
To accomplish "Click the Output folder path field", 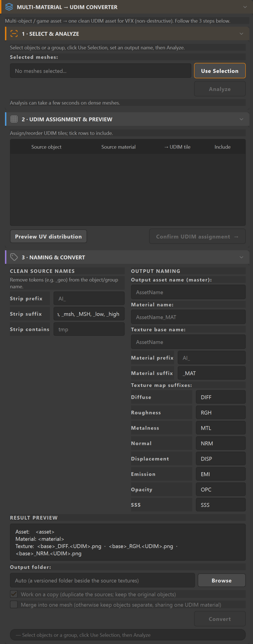I will click(x=102, y=580).
